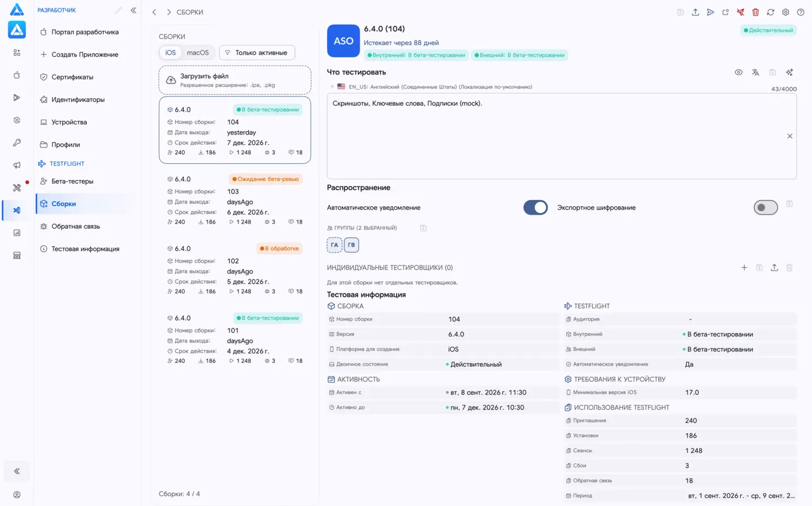The width and height of the screenshot is (812, 506).
Task: Click the EN_US localization label
Action: [440, 87]
